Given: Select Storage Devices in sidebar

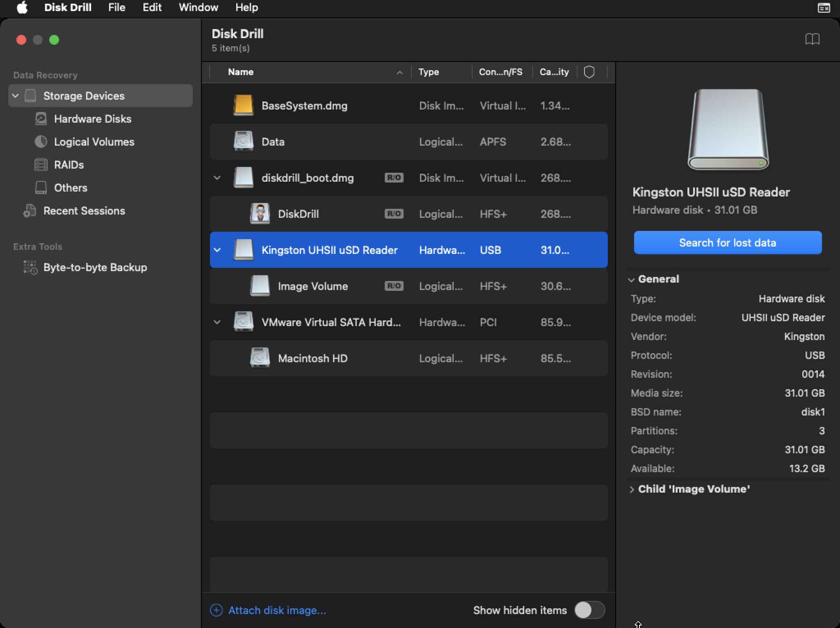Looking at the screenshot, I should click(100, 96).
